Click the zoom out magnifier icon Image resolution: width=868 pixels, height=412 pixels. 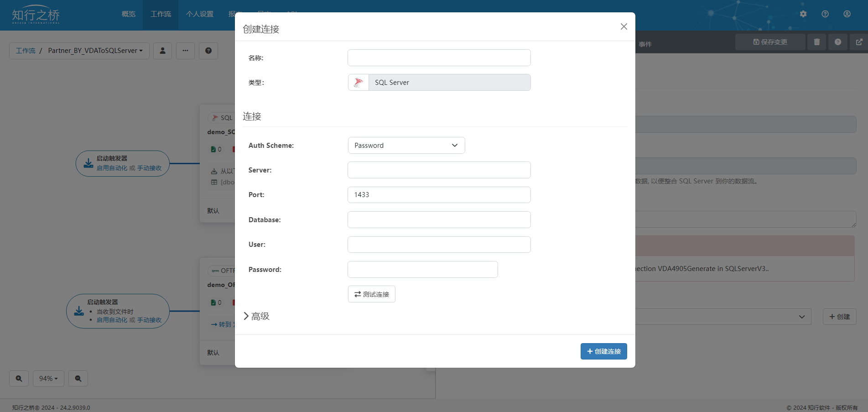point(78,379)
